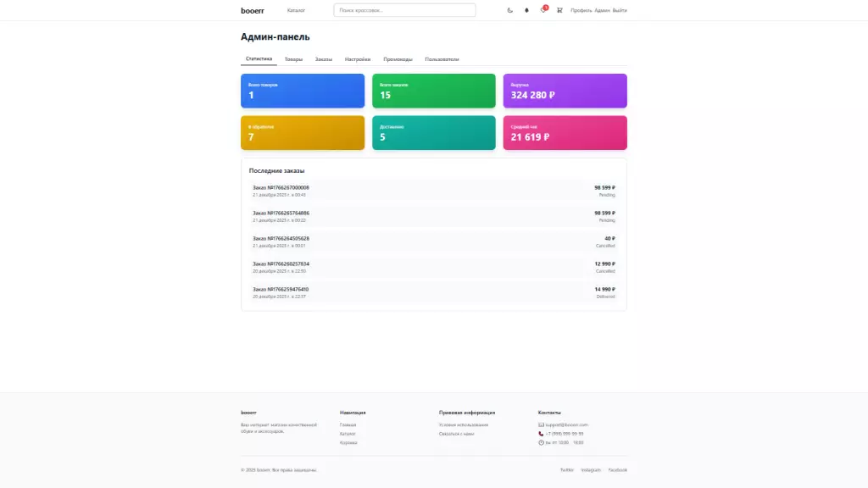
Task: Click the purple Выручка revenue card
Action: click(x=565, y=91)
